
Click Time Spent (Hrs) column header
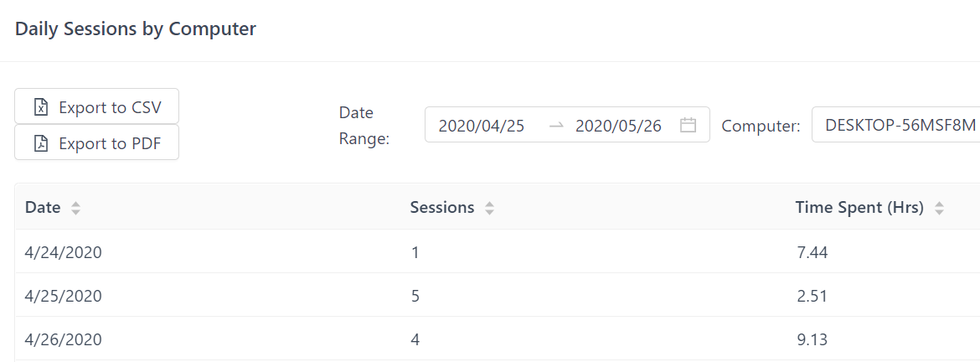[x=859, y=208]
